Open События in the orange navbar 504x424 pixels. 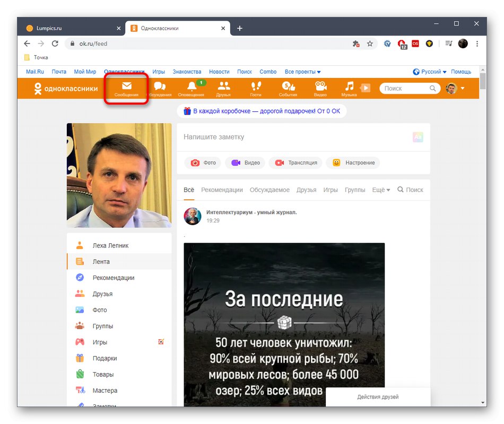click(288, 87)
